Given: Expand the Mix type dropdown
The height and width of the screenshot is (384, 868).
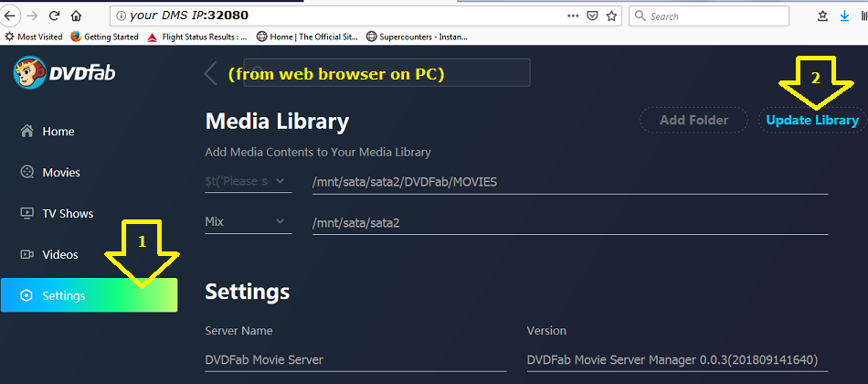Looking at the screenshot, I should [x=248, y=221].
